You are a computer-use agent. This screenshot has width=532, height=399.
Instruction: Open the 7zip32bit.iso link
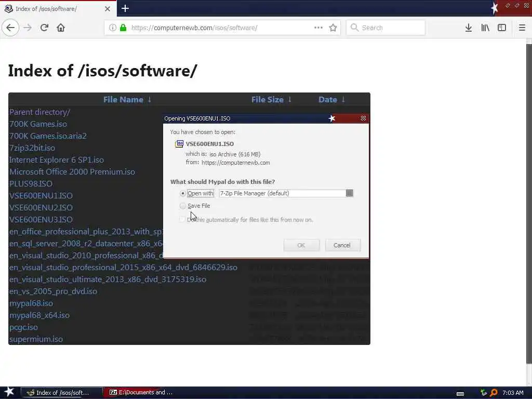point(32,148)
